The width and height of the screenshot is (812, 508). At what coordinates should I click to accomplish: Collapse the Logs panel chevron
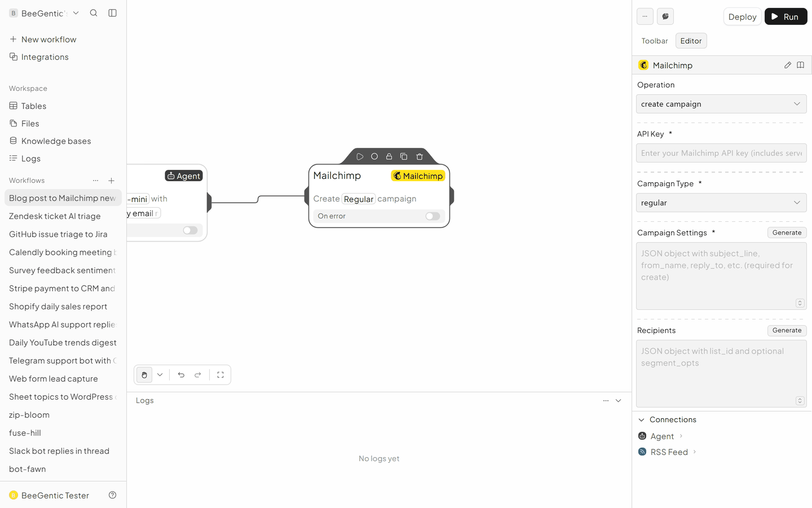tap(619, 401)
